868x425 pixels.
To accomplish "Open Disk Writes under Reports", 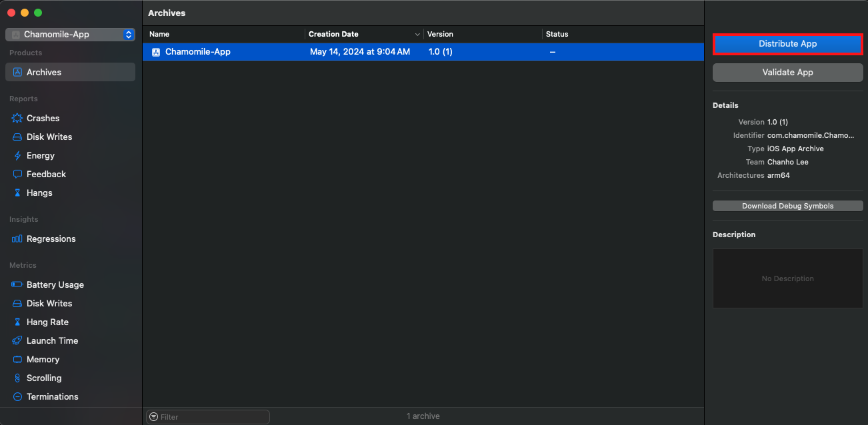I will (x=49, y=137).
